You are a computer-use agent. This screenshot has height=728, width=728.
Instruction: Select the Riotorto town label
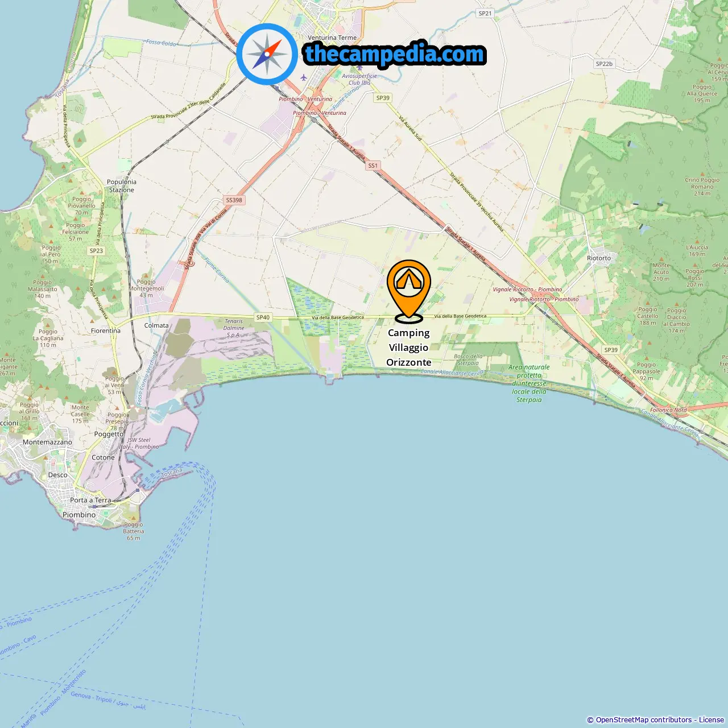pos(599,258)
